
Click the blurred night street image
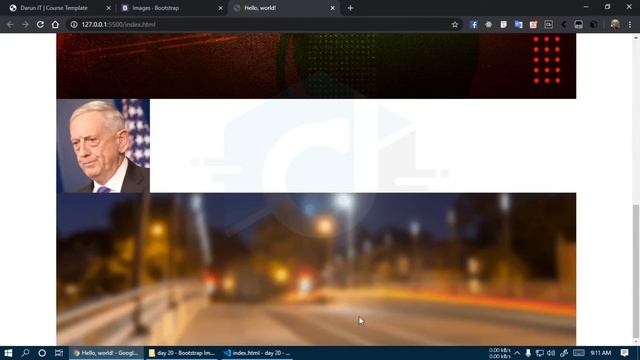point(316,269)
